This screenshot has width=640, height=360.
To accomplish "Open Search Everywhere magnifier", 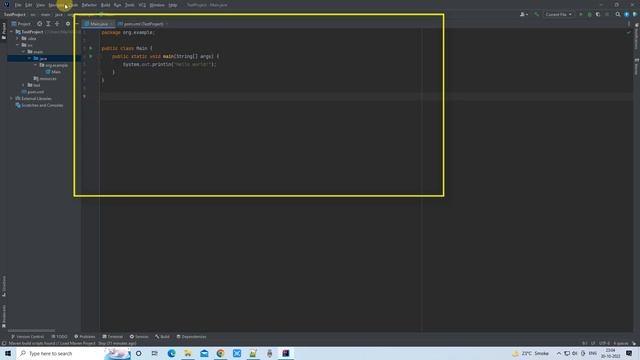I will pyautogui.click(x=618, y=14).
